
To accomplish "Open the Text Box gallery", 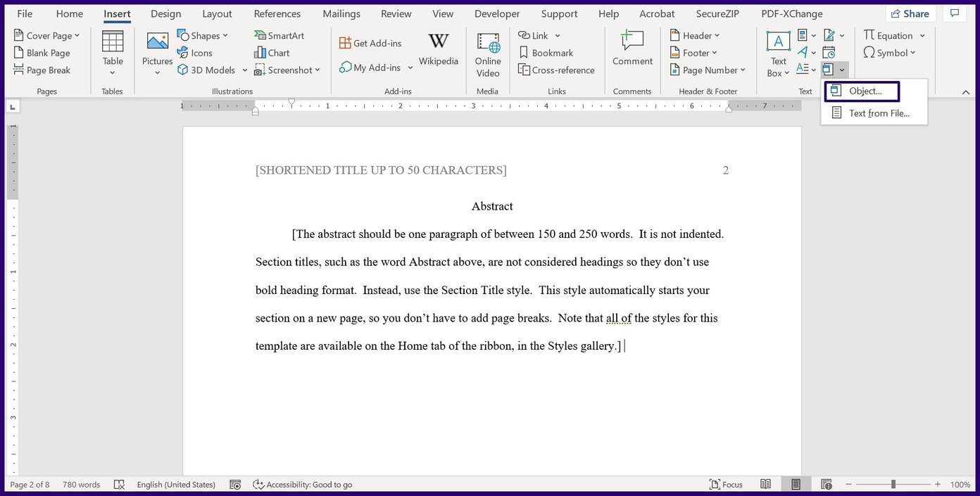I will click(778, 54).
